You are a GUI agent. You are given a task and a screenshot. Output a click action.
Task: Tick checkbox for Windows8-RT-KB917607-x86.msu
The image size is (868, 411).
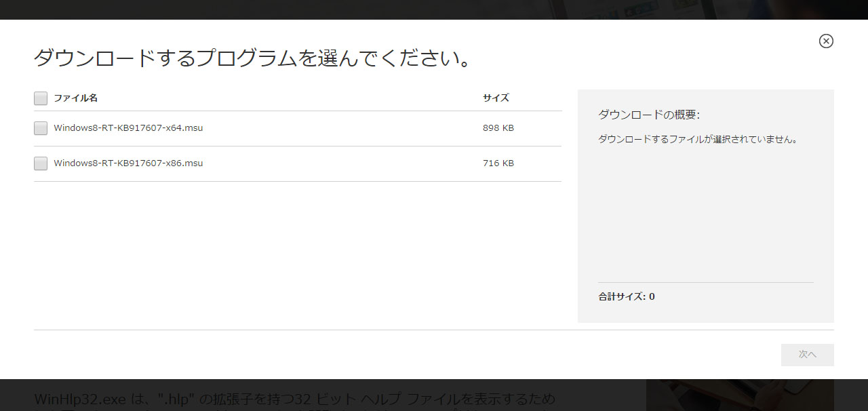(41, 163)
